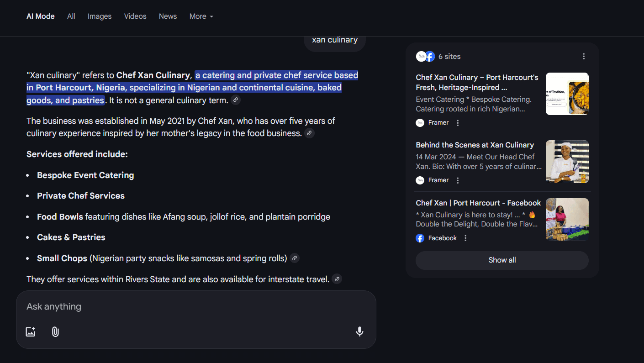This screenshot has width=644, height=363.
Task: Click the image upload icon below the input field
Action: pos(30,331)
